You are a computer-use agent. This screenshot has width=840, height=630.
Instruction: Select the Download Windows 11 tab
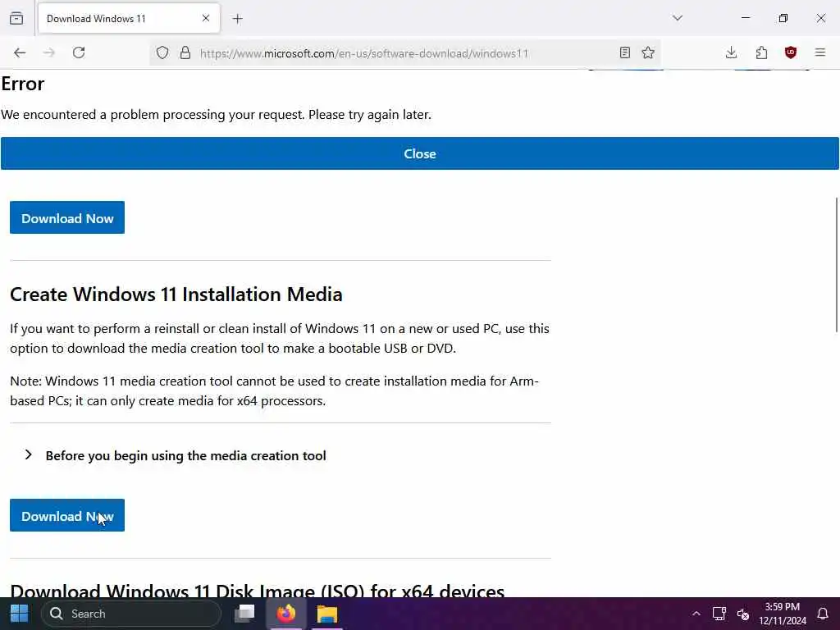pos(129,18)
